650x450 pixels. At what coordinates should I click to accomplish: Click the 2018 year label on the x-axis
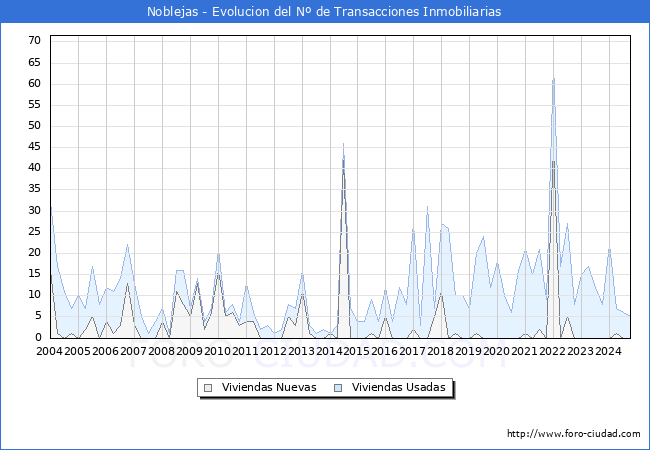tap(441, 351)
